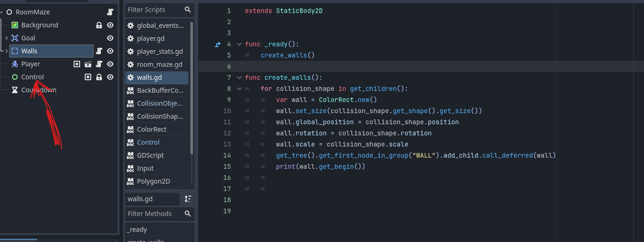
Task: Expand the Walls node children
Action: coord(6,51)
